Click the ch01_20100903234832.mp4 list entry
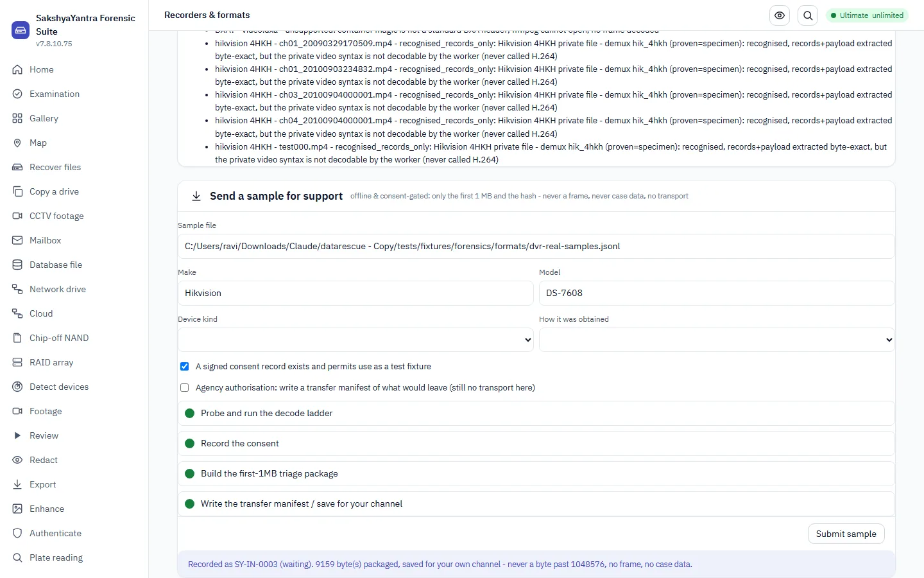The image size is (924, 578). click(x=554, y=75)
